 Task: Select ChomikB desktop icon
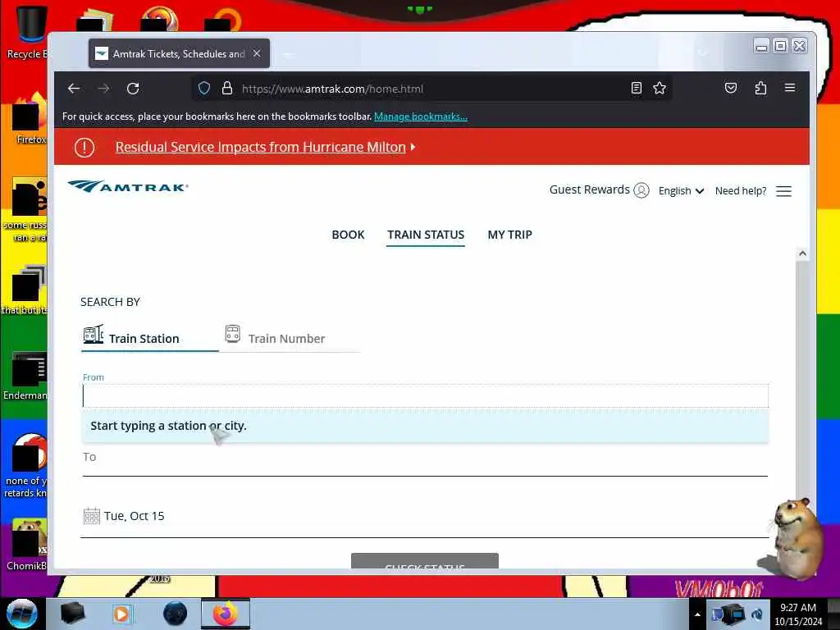tap(27, 545)
